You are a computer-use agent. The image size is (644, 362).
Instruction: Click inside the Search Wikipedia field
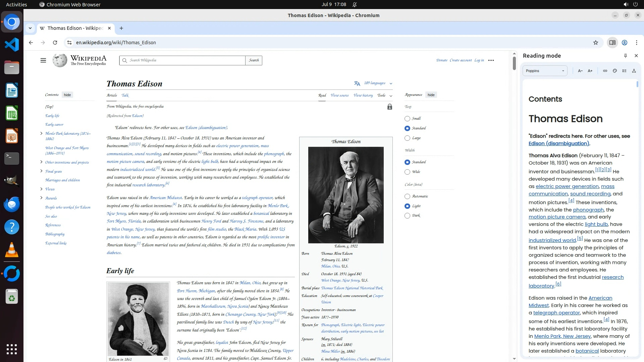[184, 60]
